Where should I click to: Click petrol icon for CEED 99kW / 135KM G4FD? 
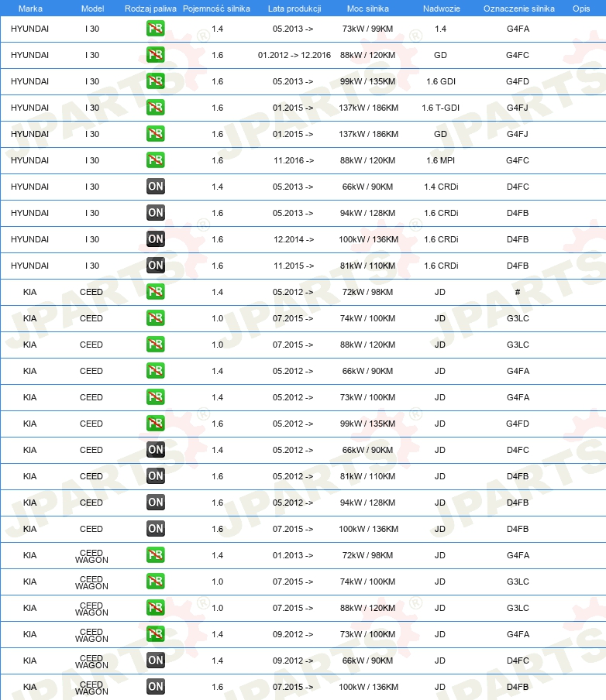point(156,424)
